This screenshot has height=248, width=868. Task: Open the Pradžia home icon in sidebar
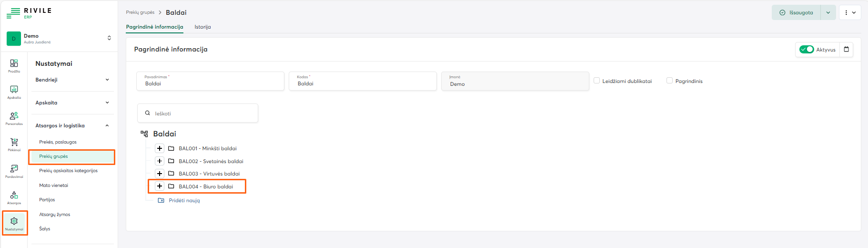tap(14, 65)
